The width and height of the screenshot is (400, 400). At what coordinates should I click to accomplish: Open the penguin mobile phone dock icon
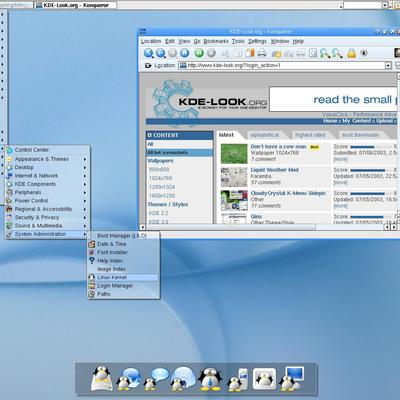238,380
